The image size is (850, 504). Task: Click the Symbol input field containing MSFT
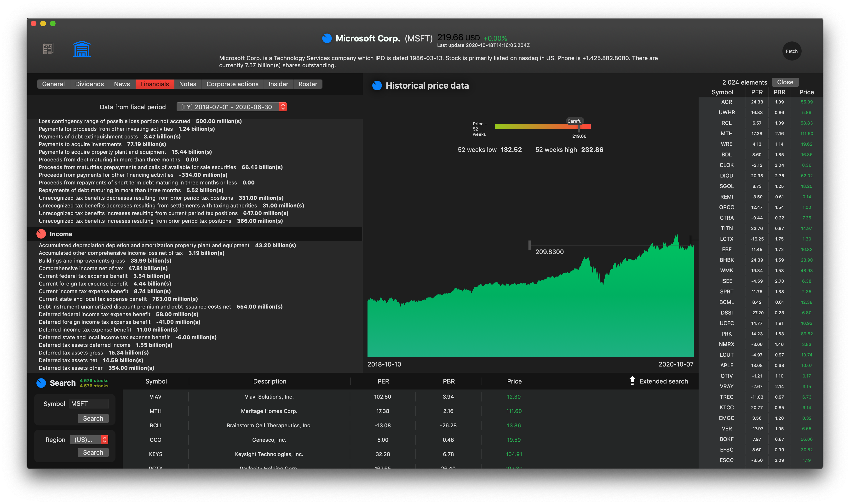click(x=89, y=403)
